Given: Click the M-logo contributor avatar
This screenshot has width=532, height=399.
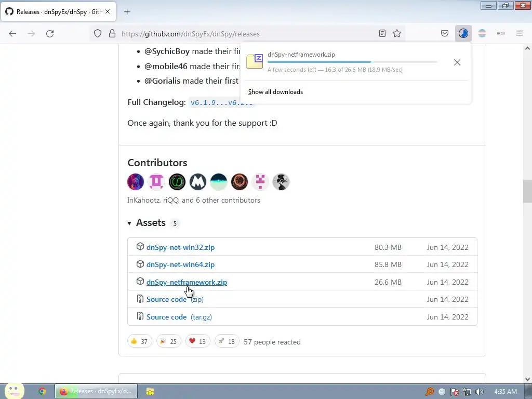Looking at the screenshot, I should click(x=198, y=182).
